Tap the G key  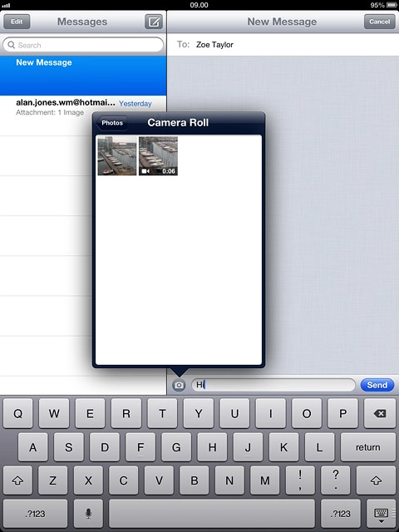pos(176,447)
